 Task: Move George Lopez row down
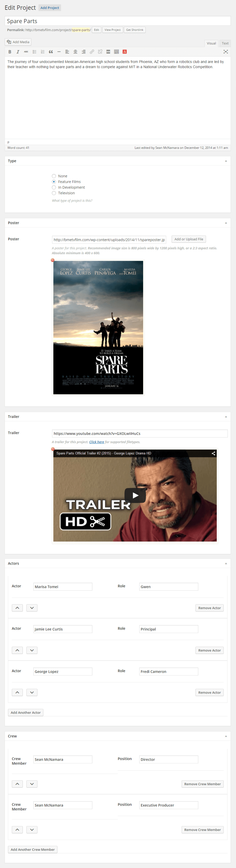click(x=32, y=692)
